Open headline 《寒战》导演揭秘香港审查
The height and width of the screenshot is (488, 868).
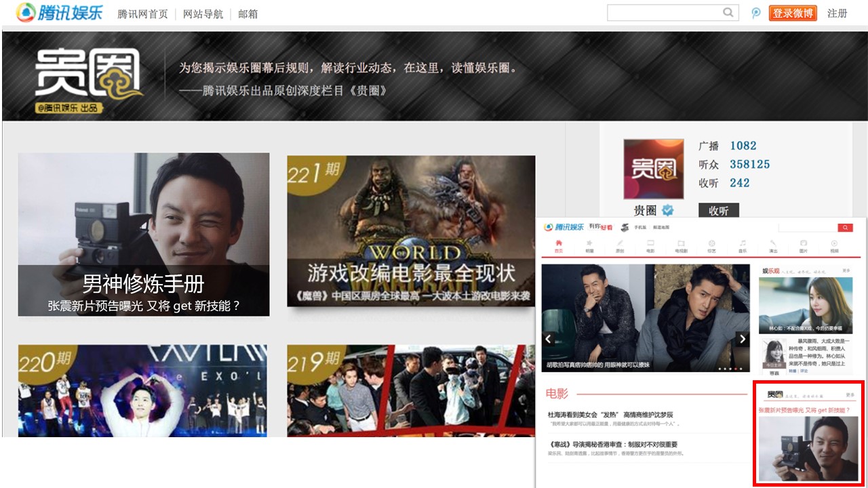click(612, 445)
